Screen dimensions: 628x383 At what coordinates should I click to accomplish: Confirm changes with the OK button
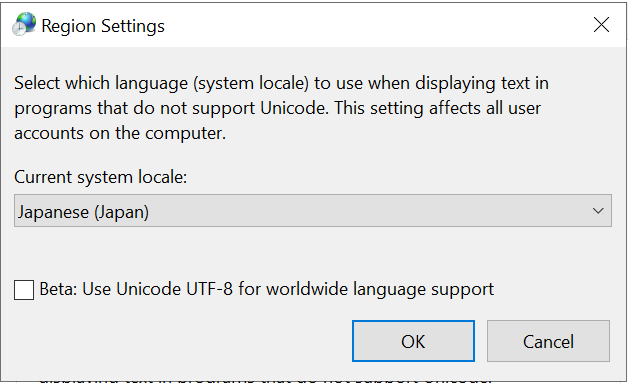pos(413,341)
